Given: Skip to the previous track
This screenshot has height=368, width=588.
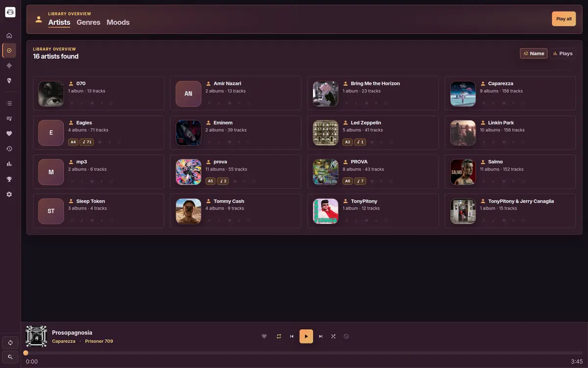Looking at the screenshot, I should click(292, 336).
